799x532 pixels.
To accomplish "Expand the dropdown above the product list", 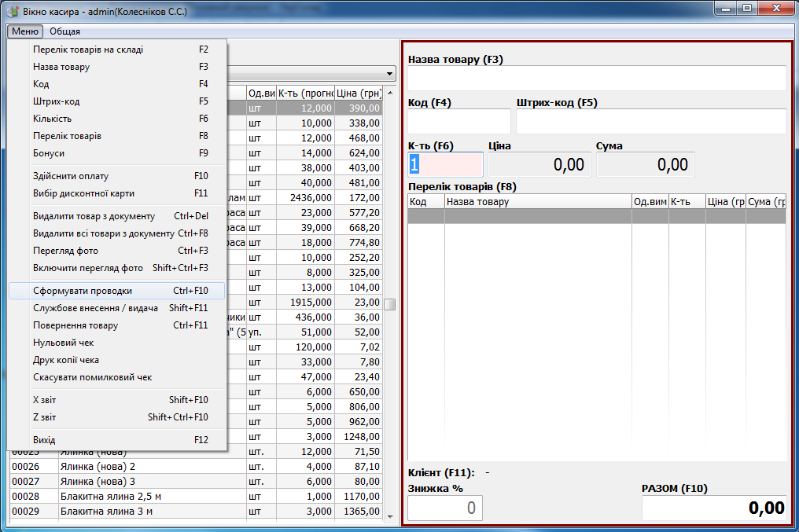I will click(x=390, y=73).
